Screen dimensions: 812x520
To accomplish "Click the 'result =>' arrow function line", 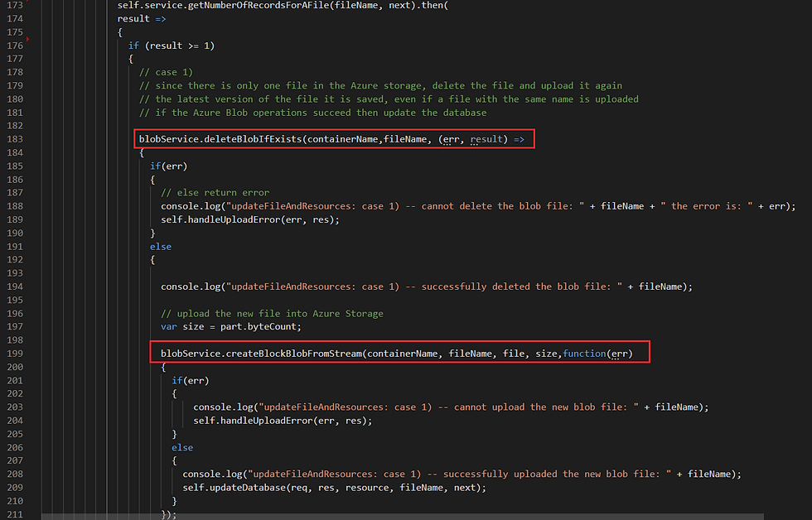I will pos(142,18).
